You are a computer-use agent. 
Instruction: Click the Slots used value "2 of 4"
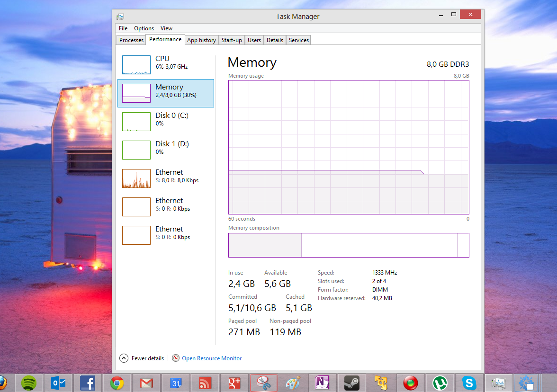[x=379, y=281]
